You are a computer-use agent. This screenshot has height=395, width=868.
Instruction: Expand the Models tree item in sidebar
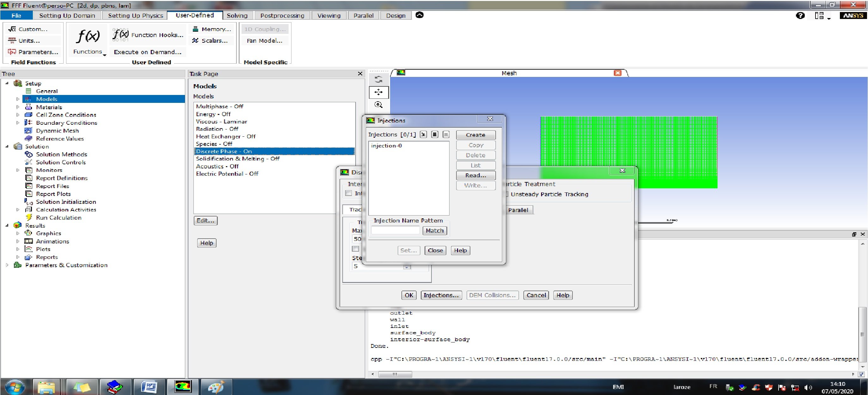click(x=20, y=99)
